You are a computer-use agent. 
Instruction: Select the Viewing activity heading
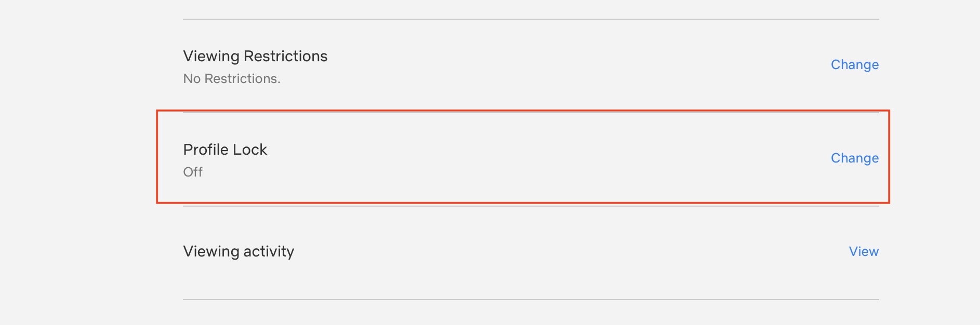click(x=239, y=251)
